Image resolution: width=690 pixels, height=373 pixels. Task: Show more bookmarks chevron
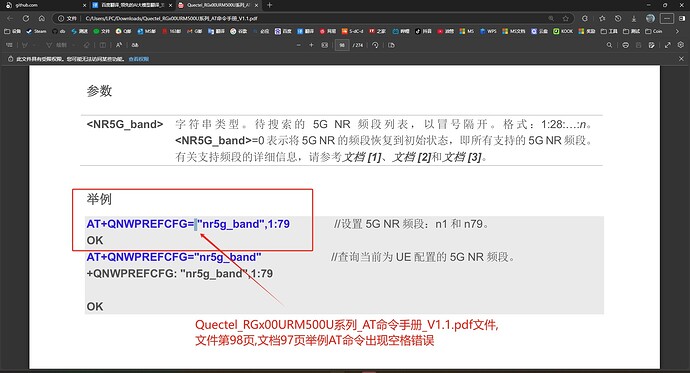(677, 31)
